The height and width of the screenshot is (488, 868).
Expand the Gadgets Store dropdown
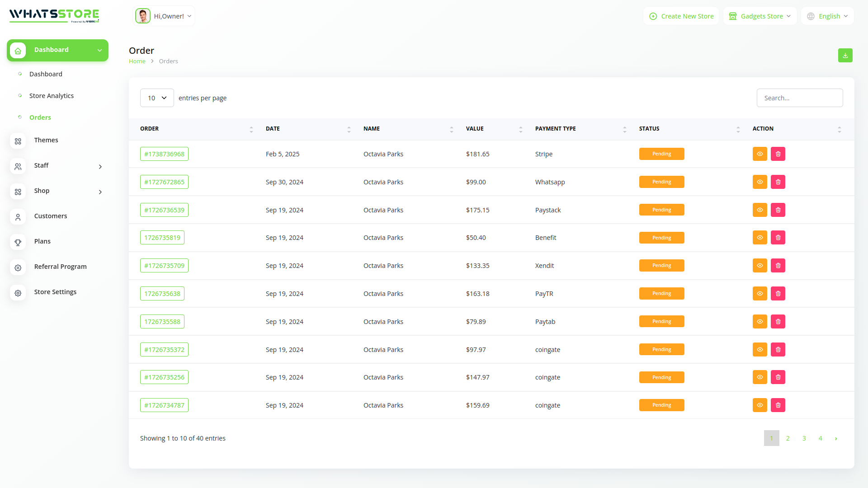(760, 16)
